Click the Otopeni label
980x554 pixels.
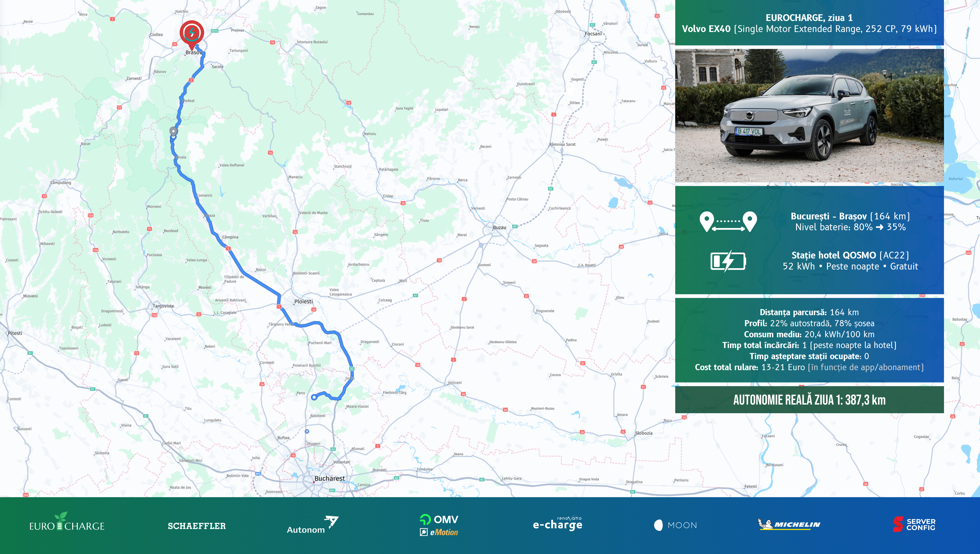pos(314,444)
